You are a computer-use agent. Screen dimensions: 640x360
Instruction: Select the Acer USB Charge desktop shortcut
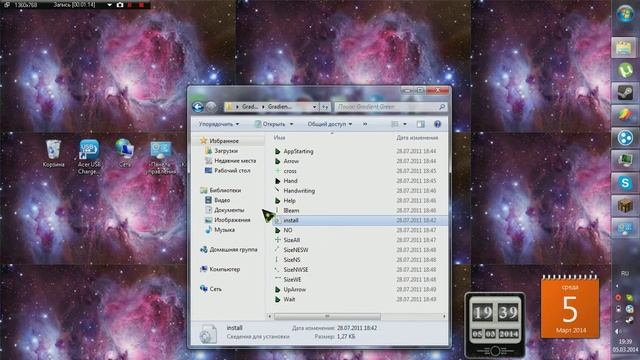click(89, 157)
